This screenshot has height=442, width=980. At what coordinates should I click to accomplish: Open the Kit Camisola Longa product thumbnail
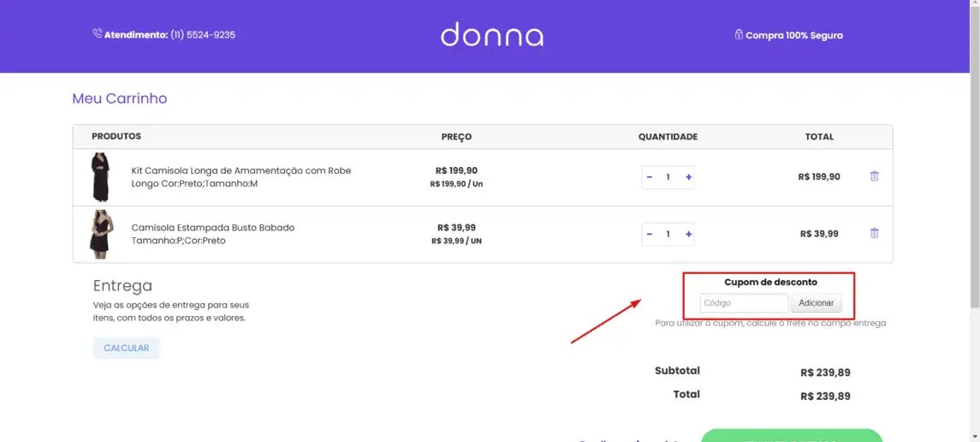point(101,177)
